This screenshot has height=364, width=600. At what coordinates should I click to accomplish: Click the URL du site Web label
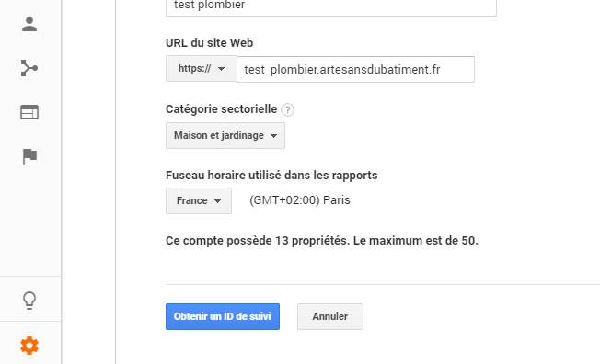click(209, 43)
